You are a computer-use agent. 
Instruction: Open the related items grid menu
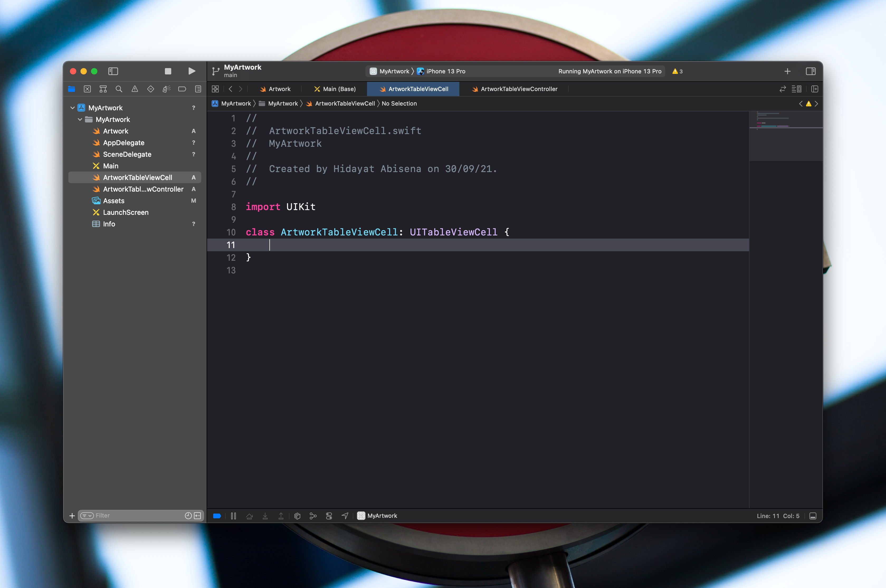215,89
